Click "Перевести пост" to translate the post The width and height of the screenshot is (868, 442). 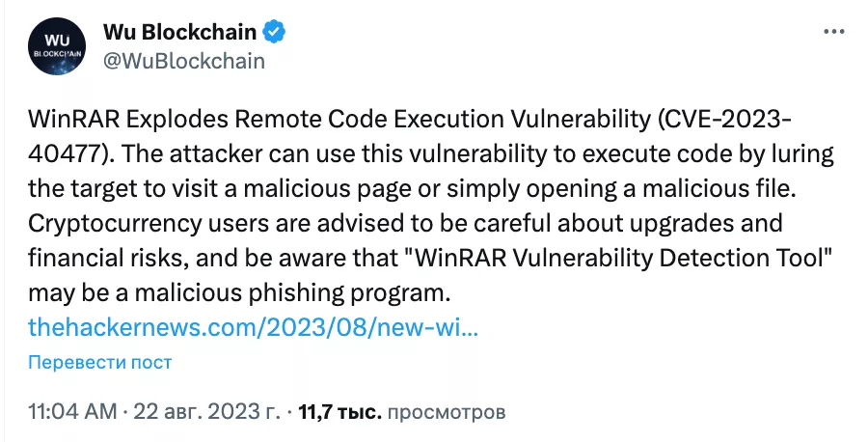tap(100, 362)
